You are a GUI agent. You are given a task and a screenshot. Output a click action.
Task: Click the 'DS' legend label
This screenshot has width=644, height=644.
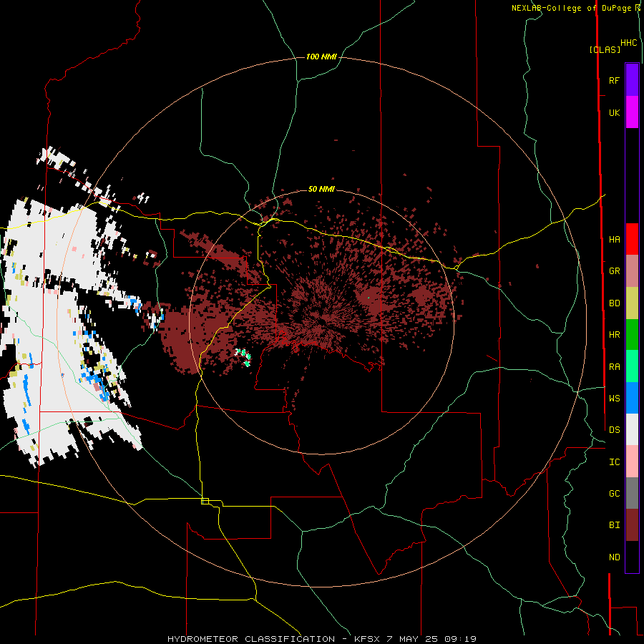pos(615,430)
